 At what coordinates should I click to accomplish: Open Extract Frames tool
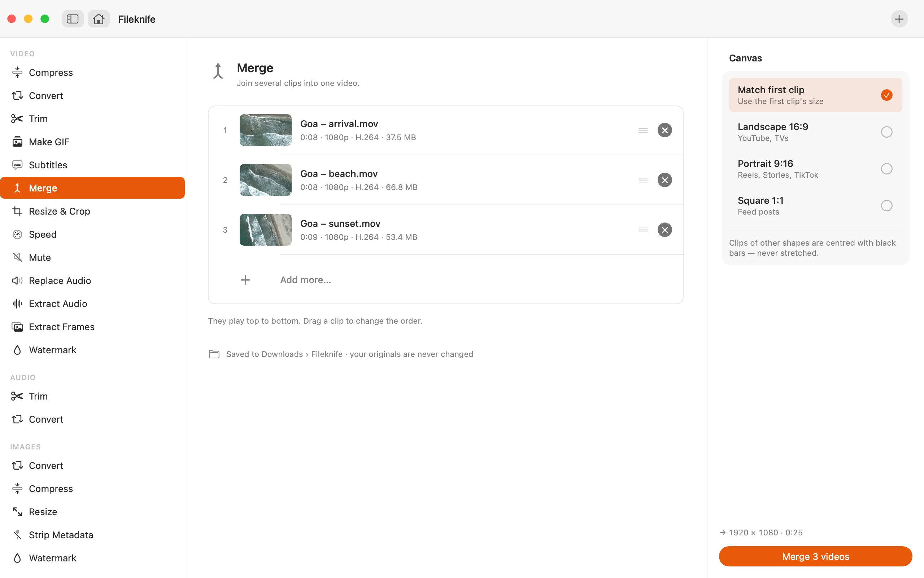click(92, 327)
